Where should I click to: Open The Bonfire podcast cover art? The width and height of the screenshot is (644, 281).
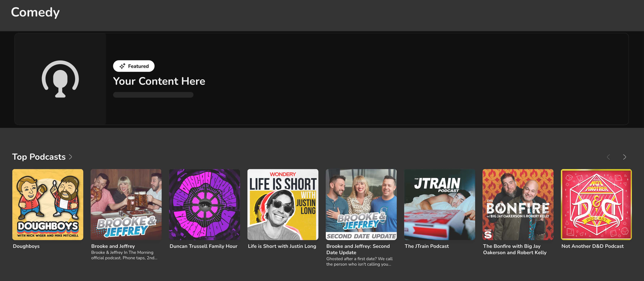click(x=518, y=204)
